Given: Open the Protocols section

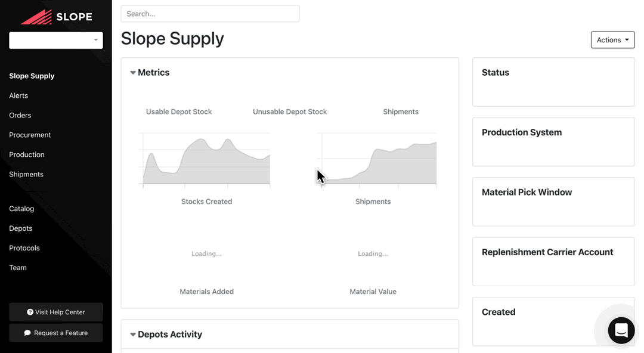Looking at the screenshot, I should 24,248.
